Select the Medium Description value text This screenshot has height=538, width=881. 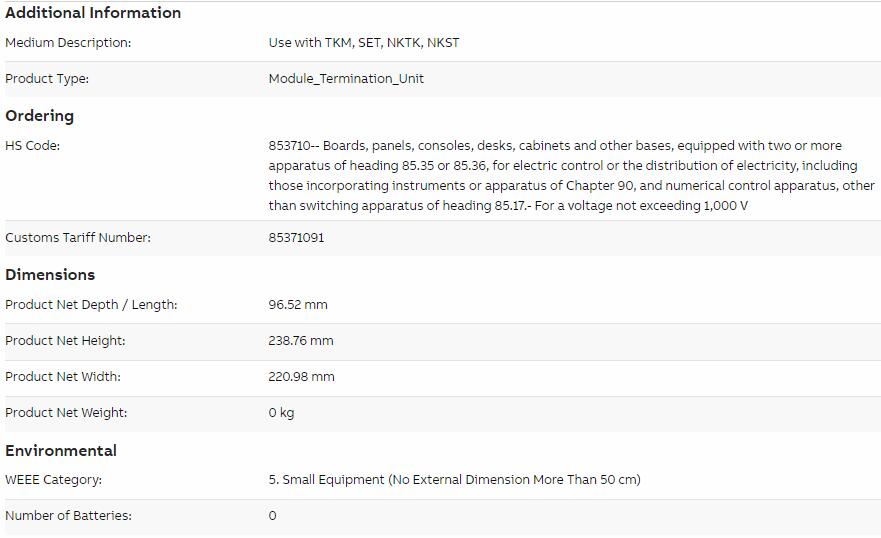click(x=364, y=43)
